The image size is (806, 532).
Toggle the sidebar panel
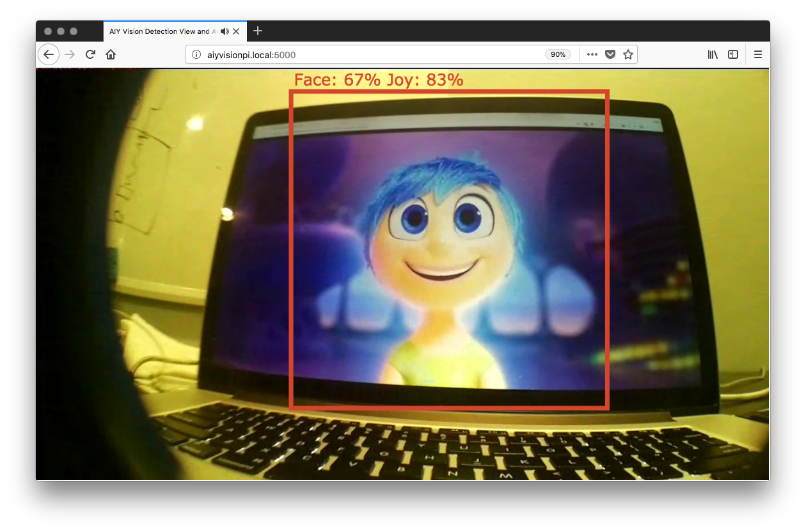(x=733, y=54)
